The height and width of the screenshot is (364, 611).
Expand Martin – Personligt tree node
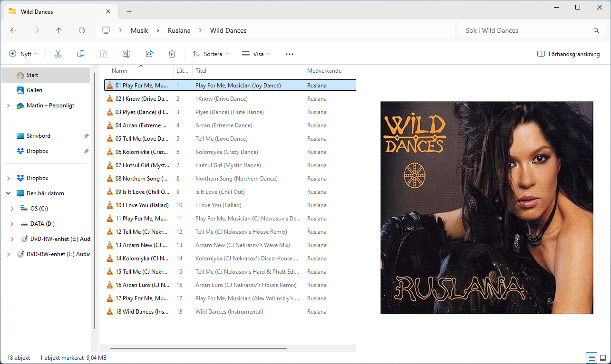[8, 105]
